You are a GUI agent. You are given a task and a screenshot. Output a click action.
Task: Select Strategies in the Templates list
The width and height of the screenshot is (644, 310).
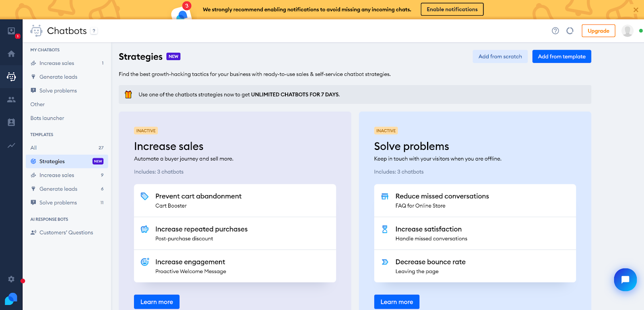[52, 161]
